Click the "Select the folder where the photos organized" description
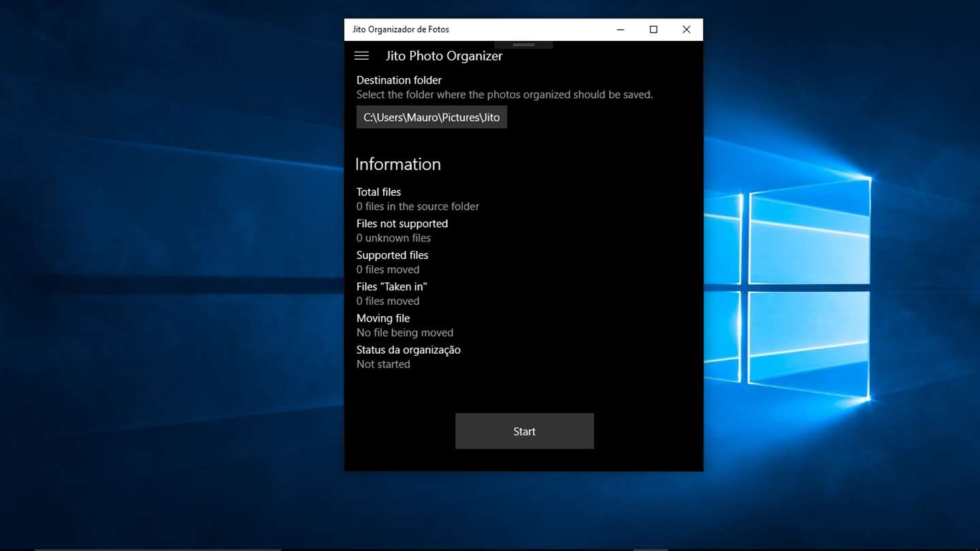 coord(504,95)
